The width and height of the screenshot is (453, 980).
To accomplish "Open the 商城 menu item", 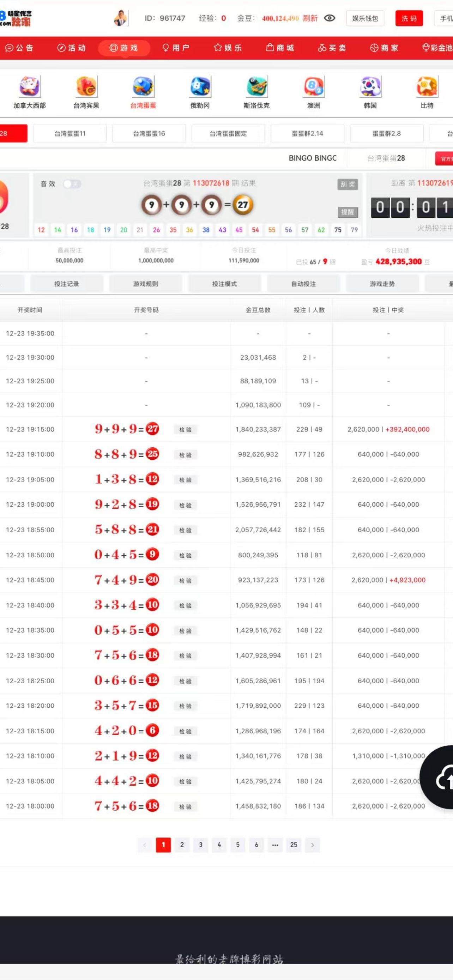I will 280,48.
